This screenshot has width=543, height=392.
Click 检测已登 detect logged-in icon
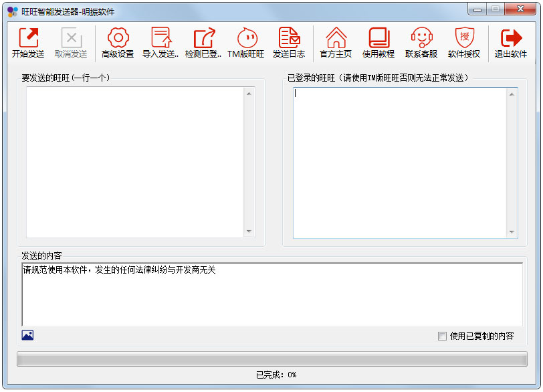point(203,43)
